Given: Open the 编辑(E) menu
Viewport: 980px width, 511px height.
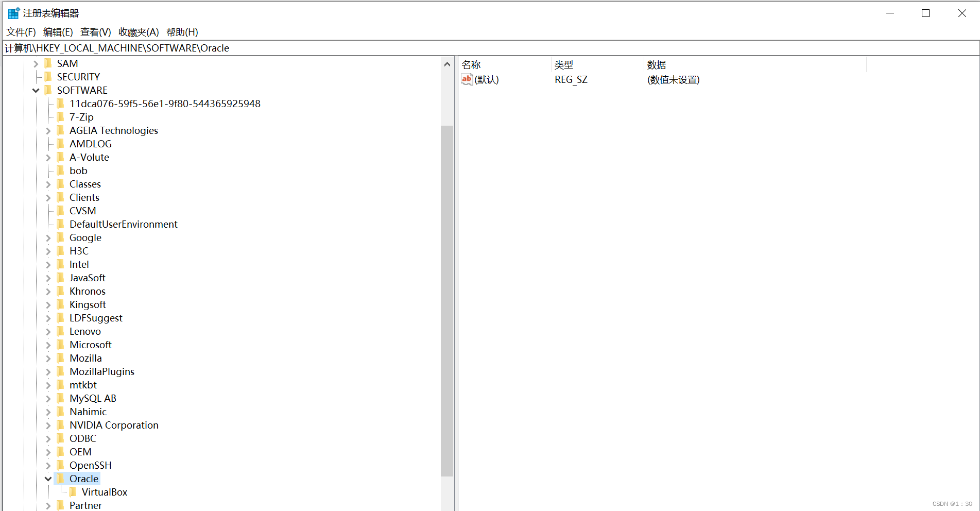Looking at the screenshot, I should pyautogui.click(x=58, y=32).
